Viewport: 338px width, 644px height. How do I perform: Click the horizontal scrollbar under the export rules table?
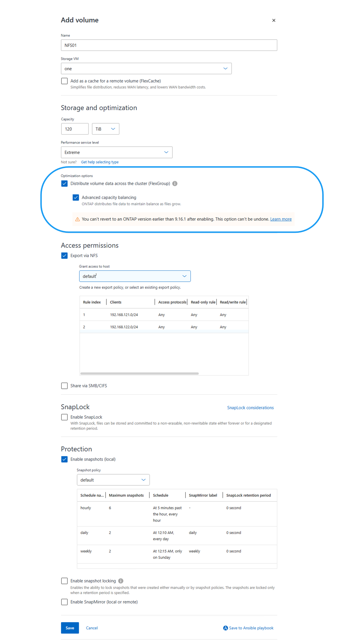coord(139,373)
